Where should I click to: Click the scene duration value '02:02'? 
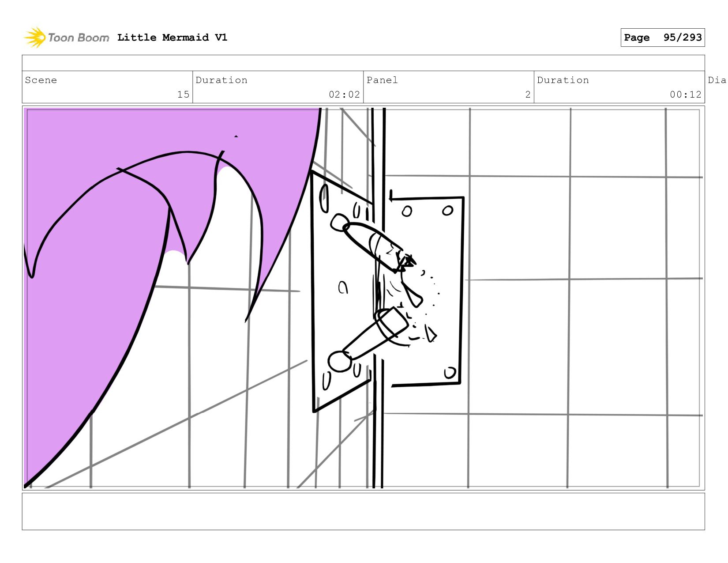click(344, 94)
